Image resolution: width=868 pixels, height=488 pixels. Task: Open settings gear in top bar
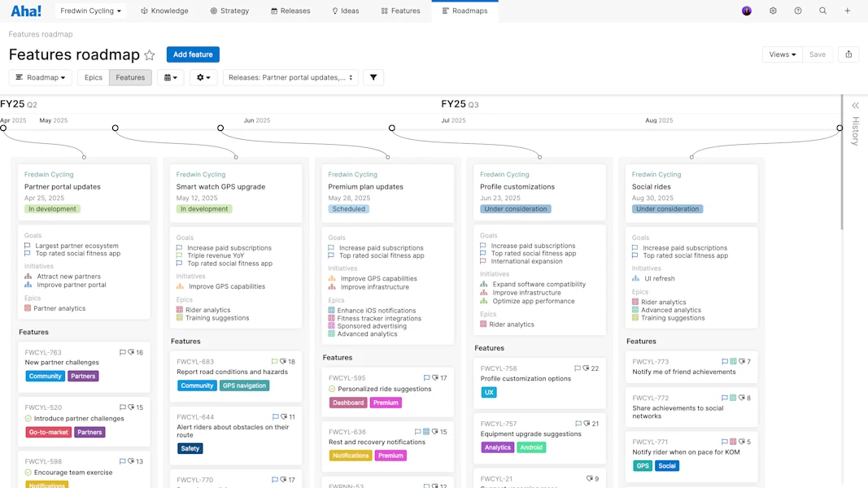[x=773, y=11]
